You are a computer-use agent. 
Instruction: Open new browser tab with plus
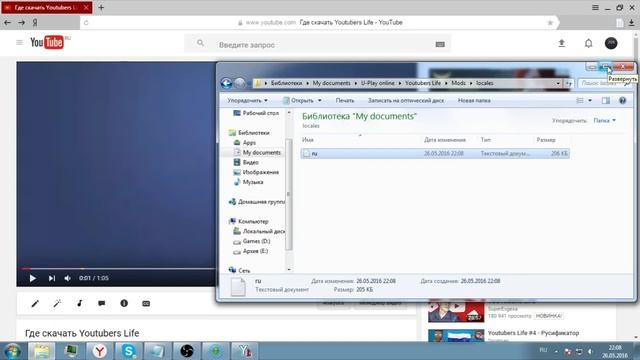point(101,7)
